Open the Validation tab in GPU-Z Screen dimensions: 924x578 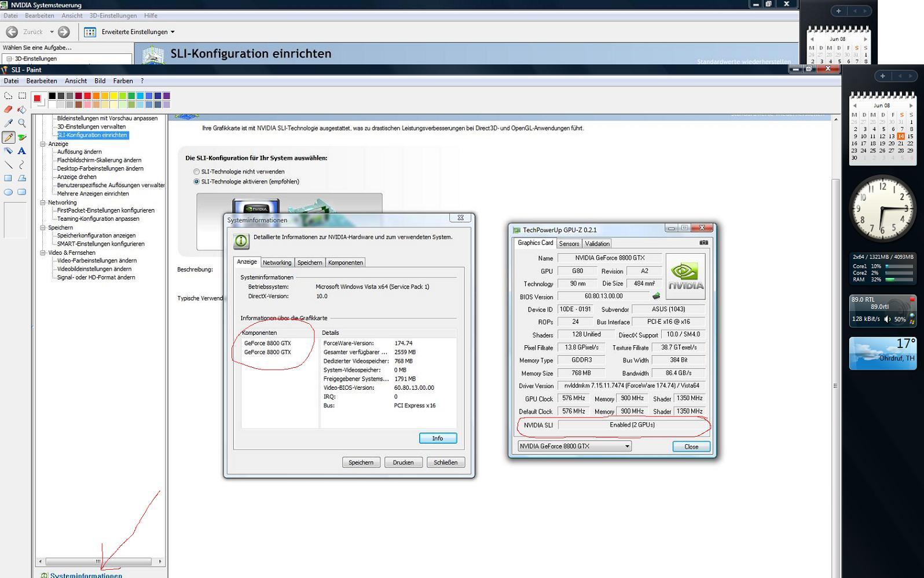[597, 243]
